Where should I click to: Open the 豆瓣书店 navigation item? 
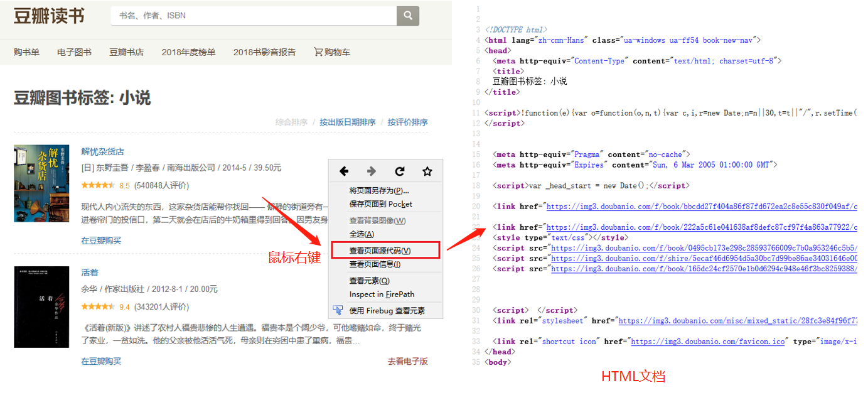click(x=126, y=52)
